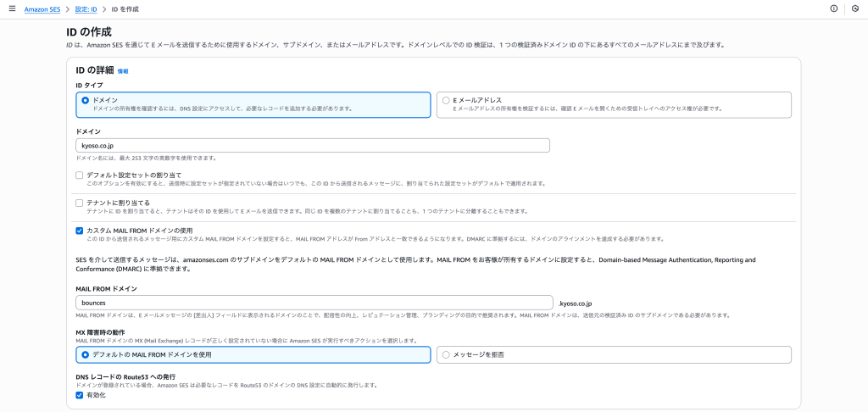Check the テナントに割り当てる checkbox
Screen dimensions: 868x412
tap(79, 203)
